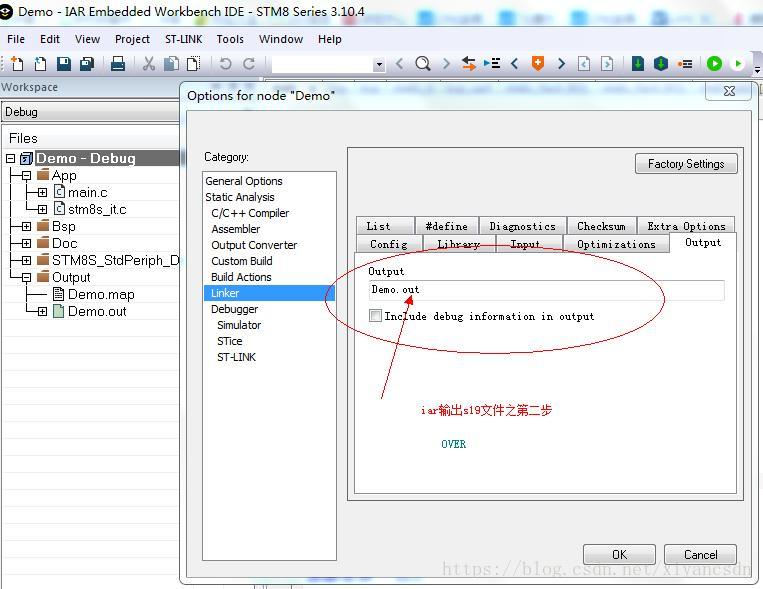Switch to the Extra Options tab

pos(686,226)
